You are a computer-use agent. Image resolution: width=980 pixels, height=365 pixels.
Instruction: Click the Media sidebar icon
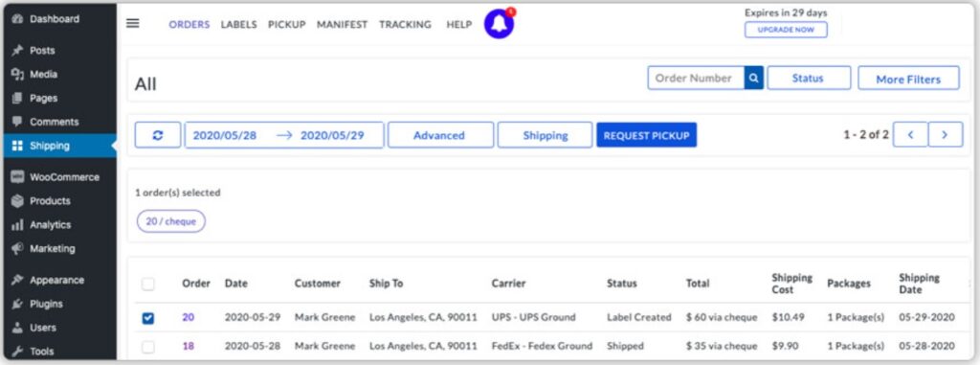pos(17,74)
